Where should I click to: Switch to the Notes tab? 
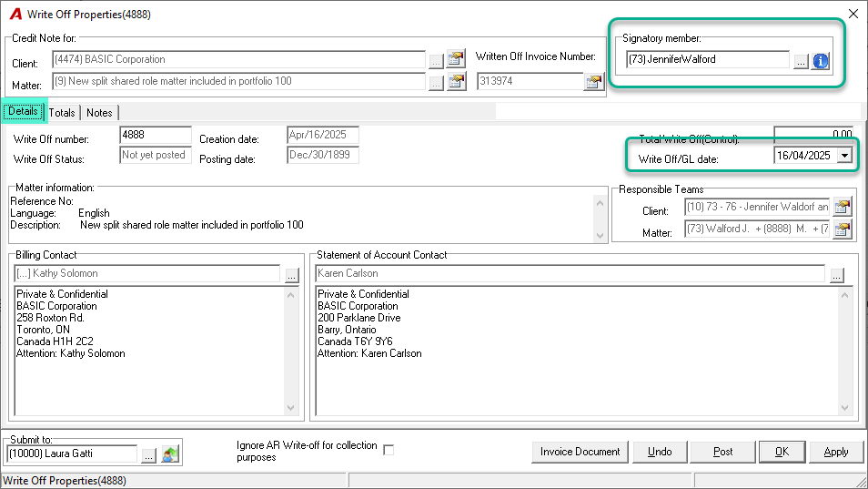100,113
